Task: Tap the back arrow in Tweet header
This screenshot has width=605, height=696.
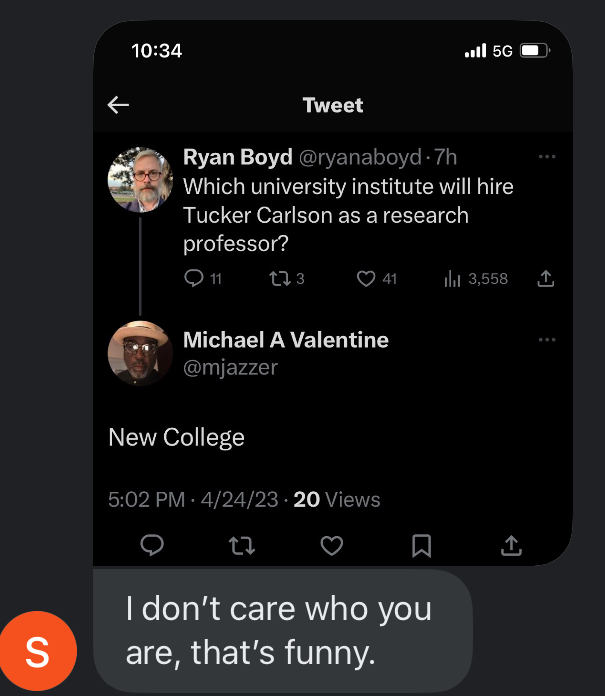Action: [119, 105]
